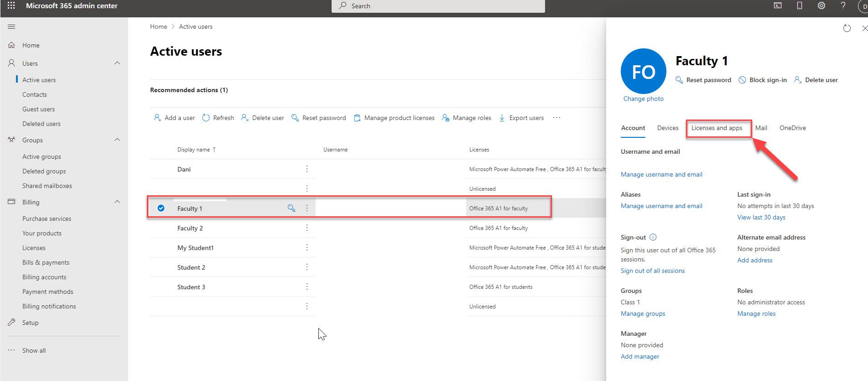The width and height of the screenshot is (868, 381).
Task: Click Add address link
Action: [755, 260]
